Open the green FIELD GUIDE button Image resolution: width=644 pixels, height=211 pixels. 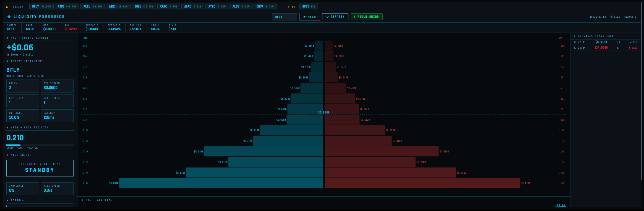366,17
